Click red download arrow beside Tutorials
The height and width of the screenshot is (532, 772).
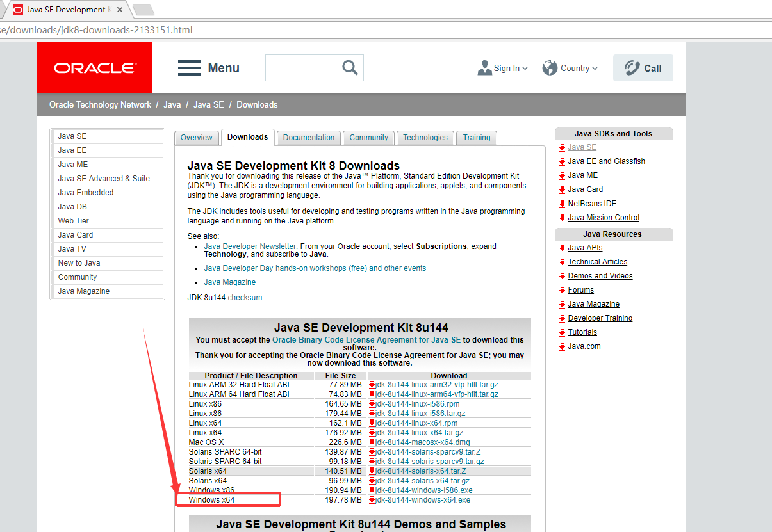coord(562,333)
